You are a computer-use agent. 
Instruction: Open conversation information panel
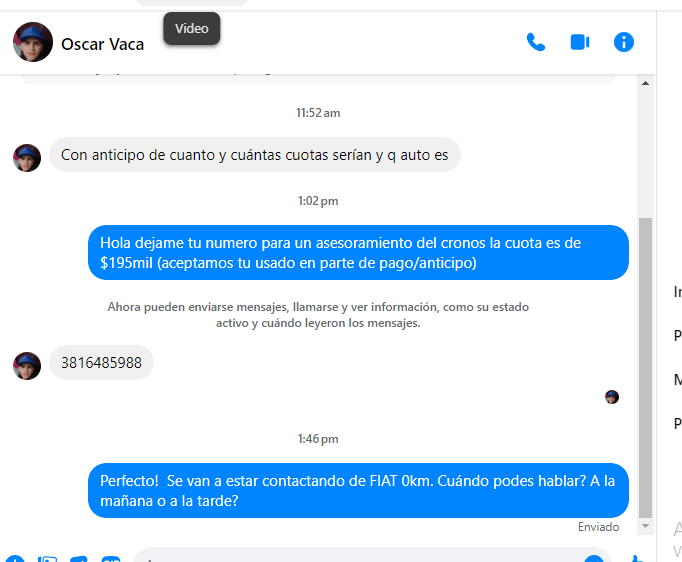coord(623,42)
